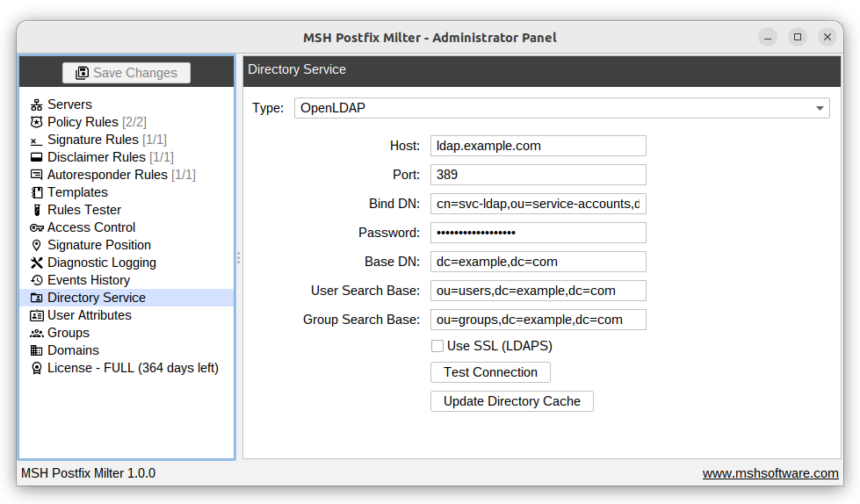Screen dimensions: 860x504
Task: Show the Events History page
Action: 126,280
